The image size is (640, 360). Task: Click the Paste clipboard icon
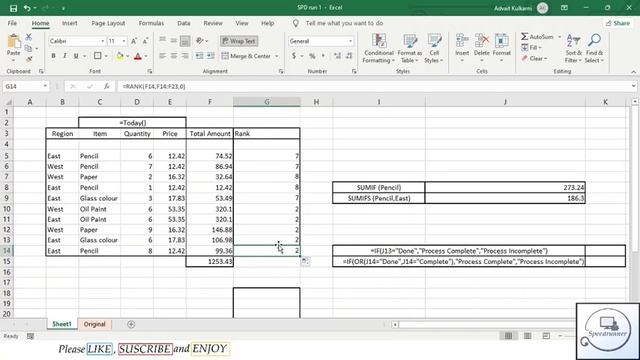[x=13, y=42]
